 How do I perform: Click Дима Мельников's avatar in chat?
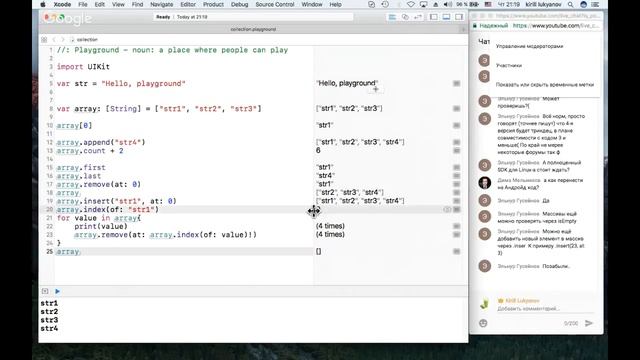(484, 183)
